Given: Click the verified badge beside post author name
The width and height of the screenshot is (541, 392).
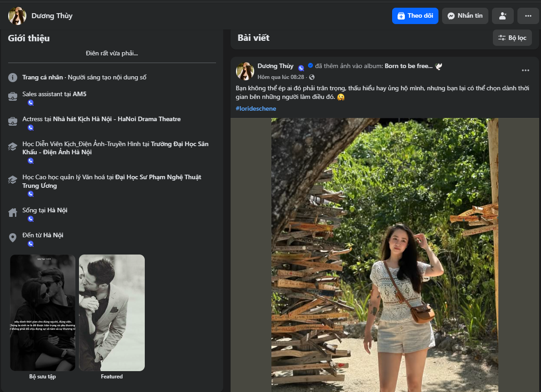Looking at the screenshot, I should pyautogui.click(x=310, y=66).
